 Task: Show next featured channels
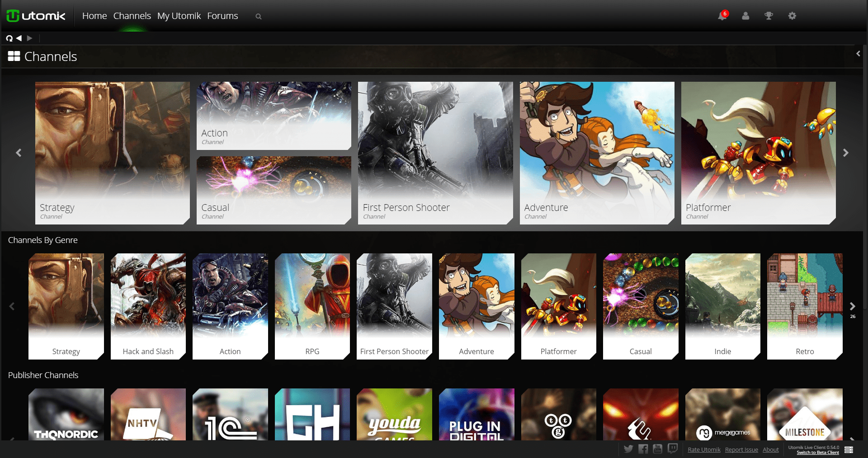[846, 153]
